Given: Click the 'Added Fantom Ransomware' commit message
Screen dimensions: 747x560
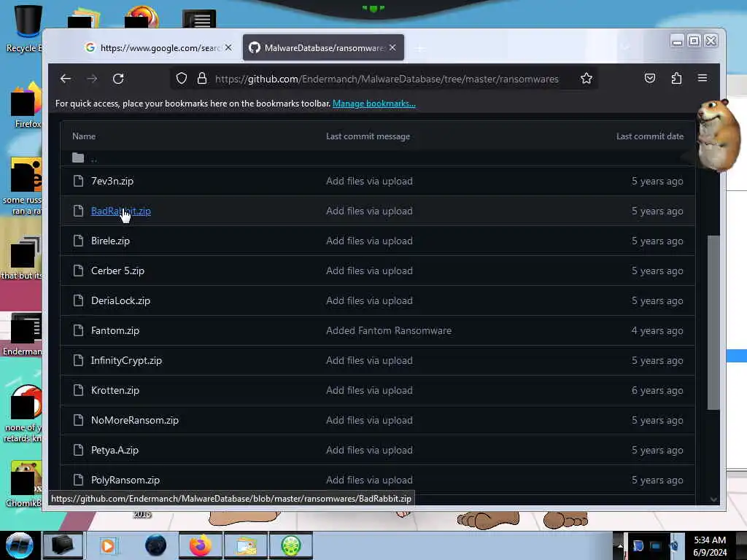Looking at the screenshot, I should click(389, 330).
